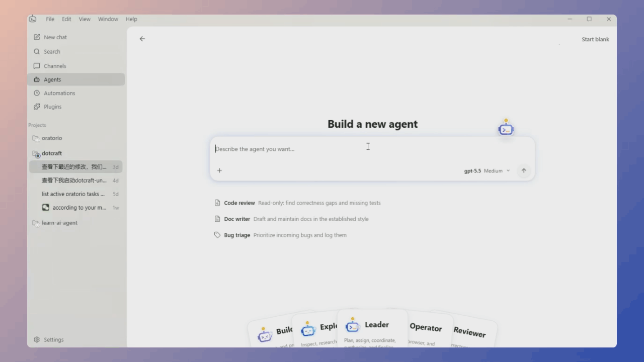Open the Help menu
Screen dimensions: 644x362
[131, 19]
